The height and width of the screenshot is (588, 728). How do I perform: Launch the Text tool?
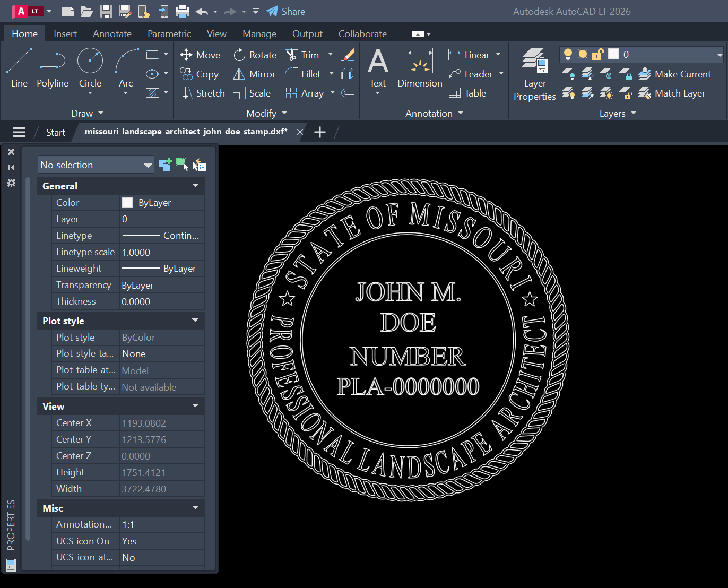[378, 68]
